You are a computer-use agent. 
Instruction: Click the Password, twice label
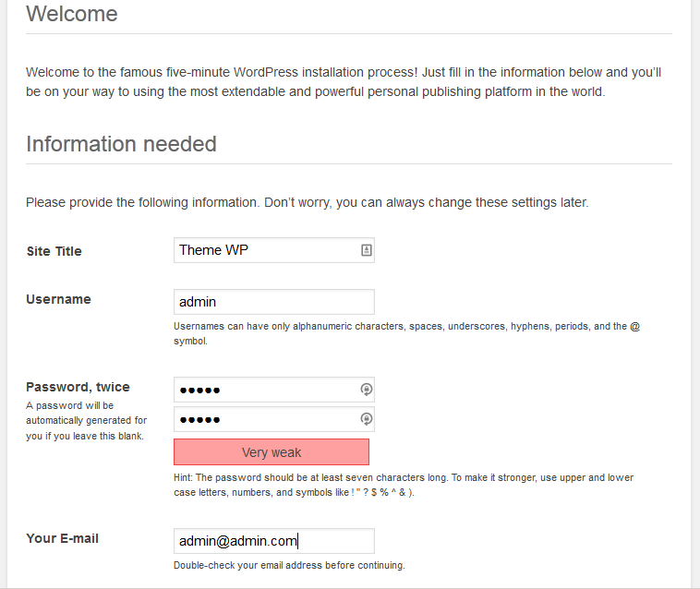pyautogui.click(x=78, y=387)
